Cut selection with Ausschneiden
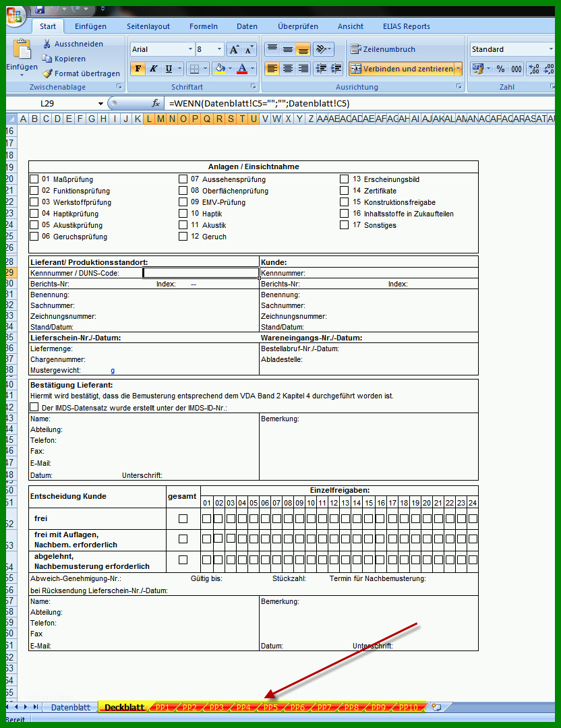Image resolution: width=561 pixels, height=728 pixels. pos(73,44)
